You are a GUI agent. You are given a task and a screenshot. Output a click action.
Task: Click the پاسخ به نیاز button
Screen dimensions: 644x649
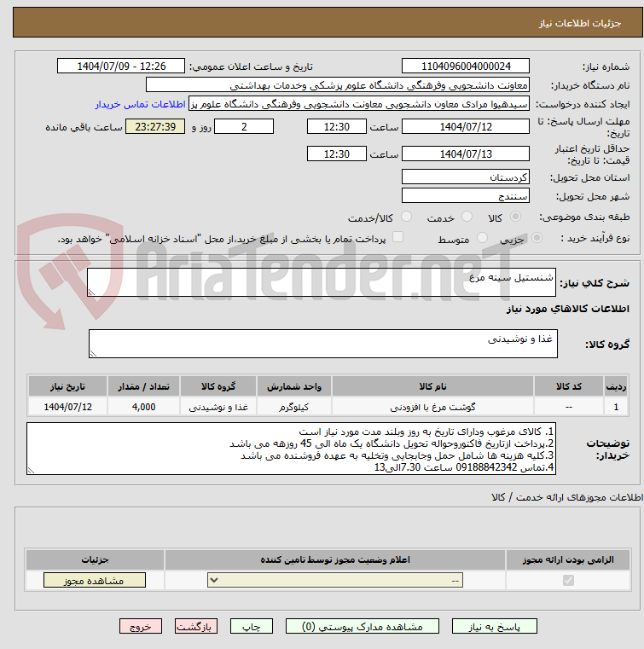click(494, 626)
